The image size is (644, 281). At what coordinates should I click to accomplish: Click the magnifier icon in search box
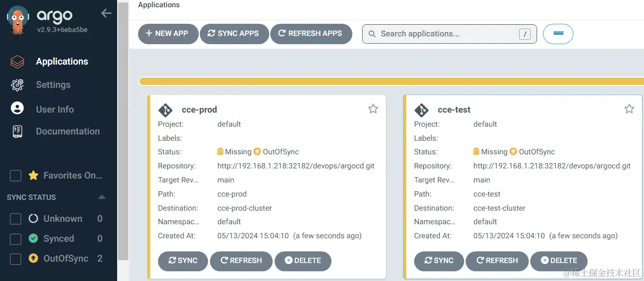coord(372,34)
